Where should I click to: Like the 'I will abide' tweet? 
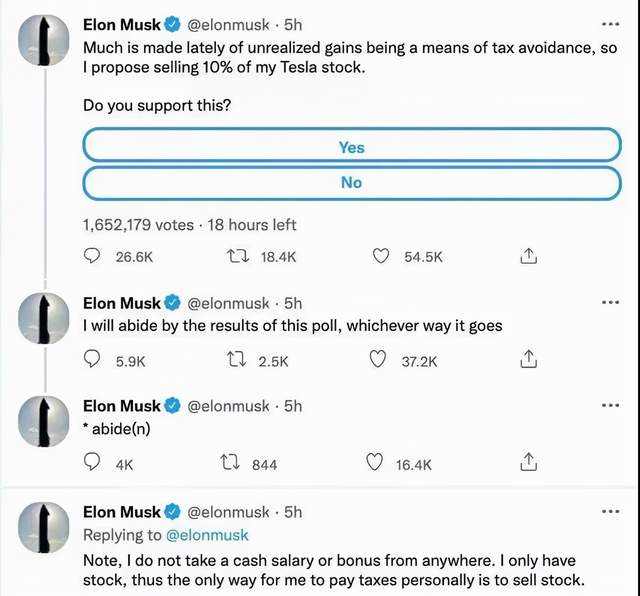click(x=378, y=360)
